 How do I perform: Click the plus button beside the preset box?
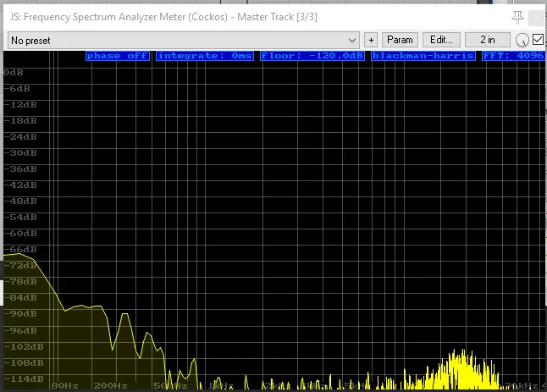pos(371,40)
